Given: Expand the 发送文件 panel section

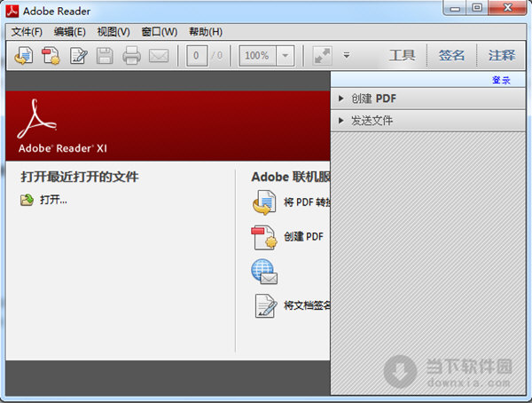Looking at the screenshot, I should click(x=428, y=121).
